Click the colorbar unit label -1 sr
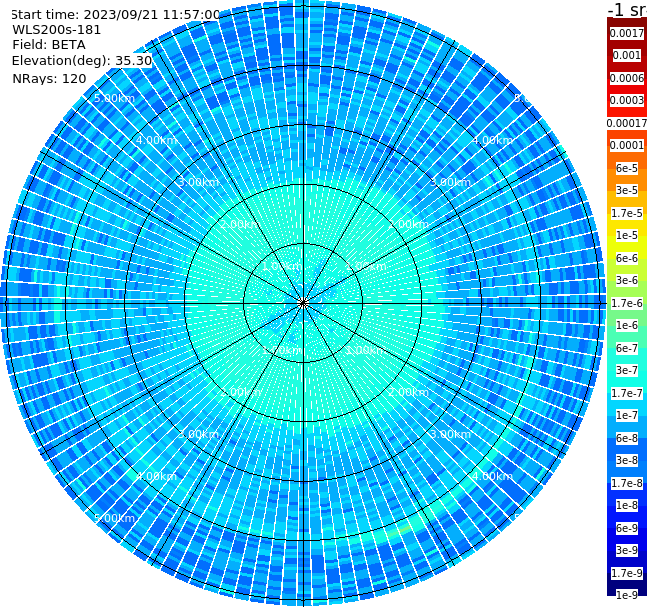This screenshot has width=647, height=607. point(627,9)
